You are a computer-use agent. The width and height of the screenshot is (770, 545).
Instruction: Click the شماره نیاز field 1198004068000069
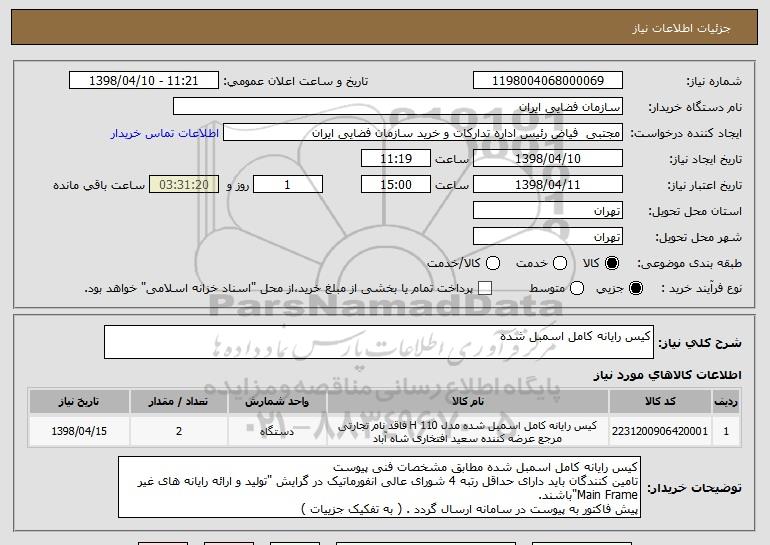point(548,81)
